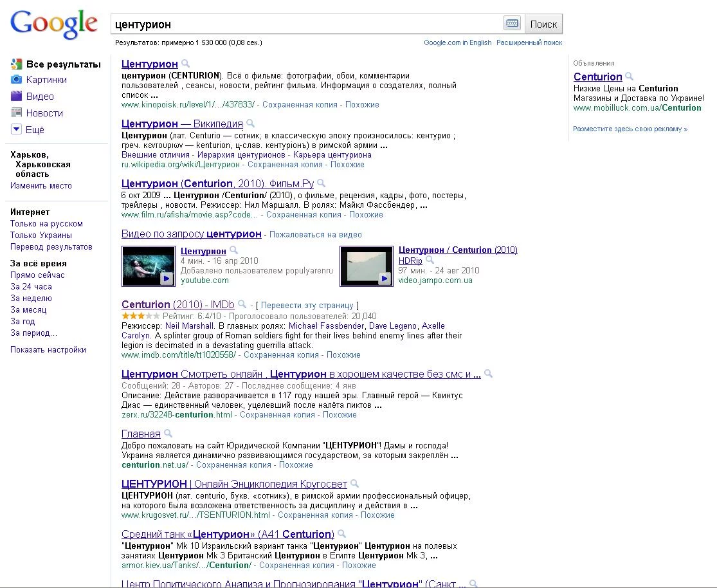Open first Центурион kinopoisk result title
Screen dimensions: 717x588
click(x=150, y=64)
